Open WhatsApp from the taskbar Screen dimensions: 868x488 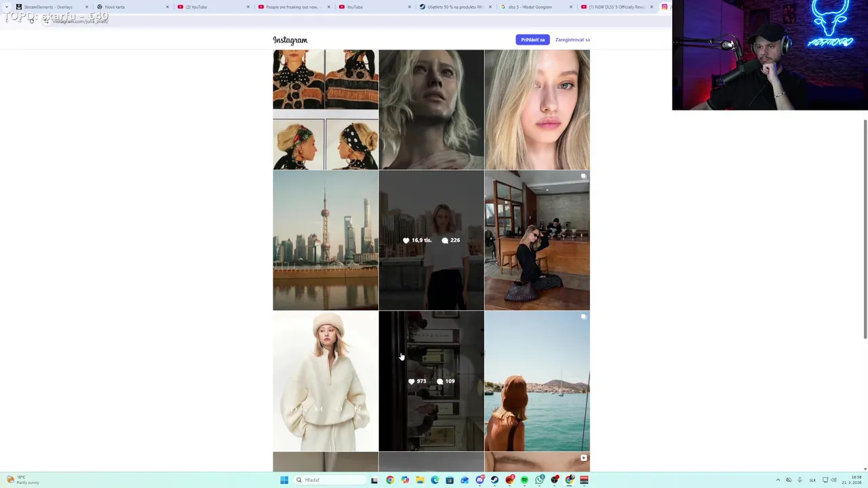coord(539,480)
